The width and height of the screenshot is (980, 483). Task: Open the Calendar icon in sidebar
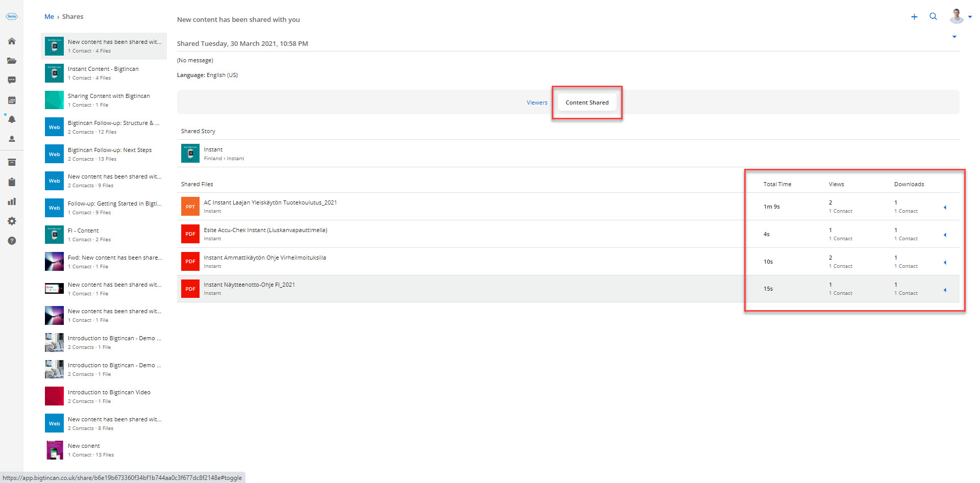pyautogui.click(x=11, y=100)
